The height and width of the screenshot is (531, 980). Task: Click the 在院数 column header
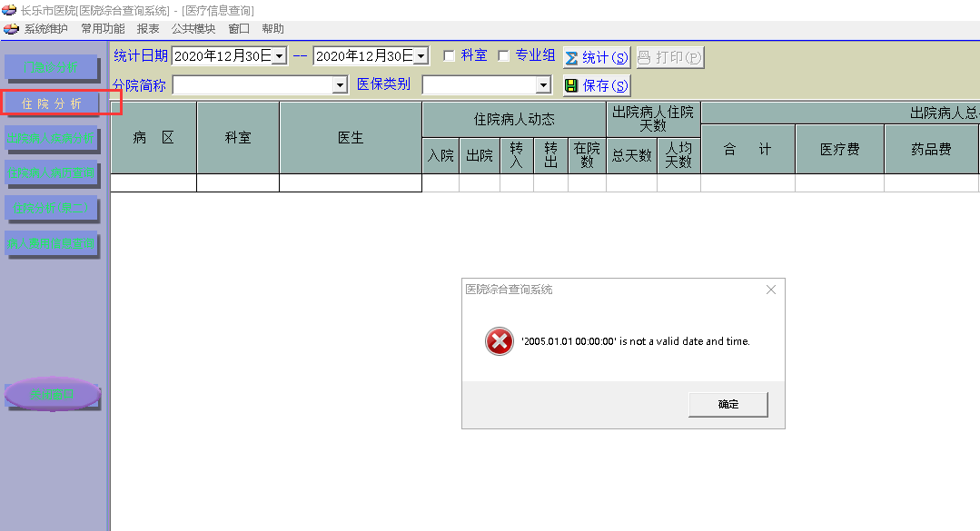tap(587, 155)
